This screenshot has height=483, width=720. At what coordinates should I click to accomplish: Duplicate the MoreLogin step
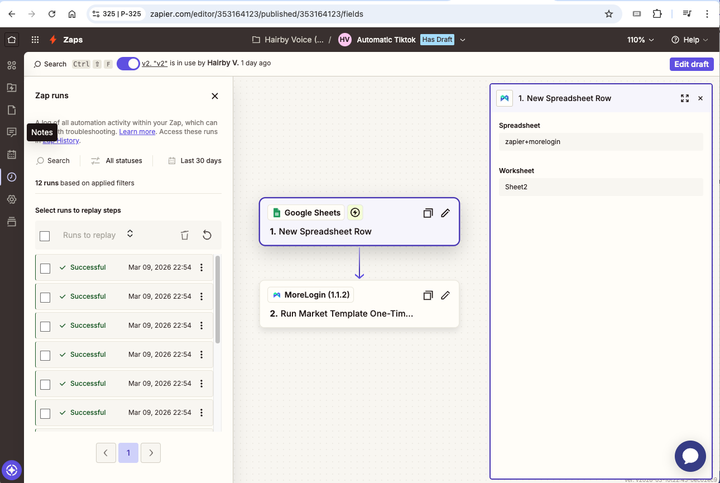point(428,295)
